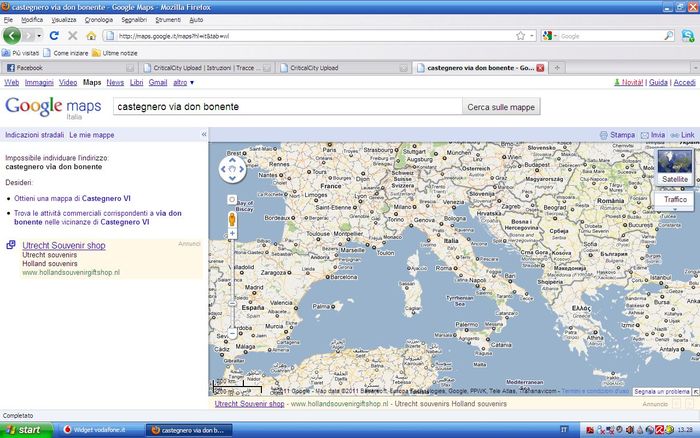Go to home page icon
Screen dimensions: 700x438
click(x=91, y=36)
